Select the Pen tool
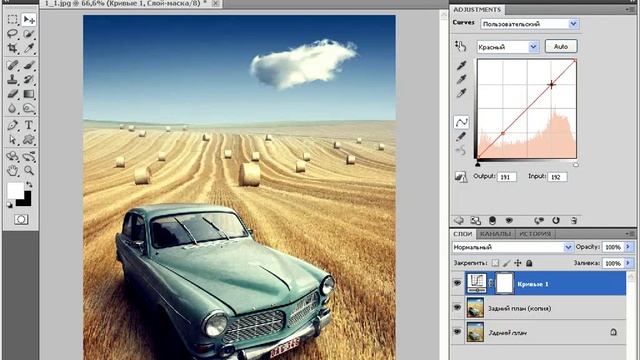This screenshot has height=360, width=640. 13,125
